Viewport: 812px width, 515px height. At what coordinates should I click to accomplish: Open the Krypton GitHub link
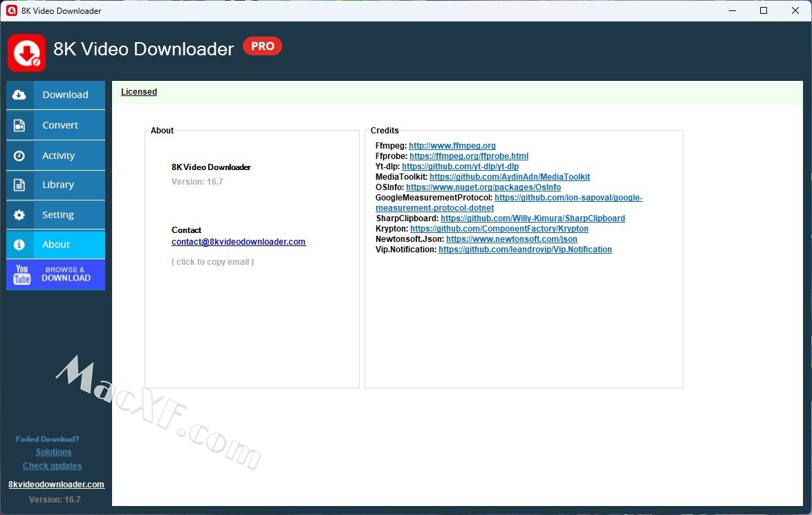tap(499, 228)
